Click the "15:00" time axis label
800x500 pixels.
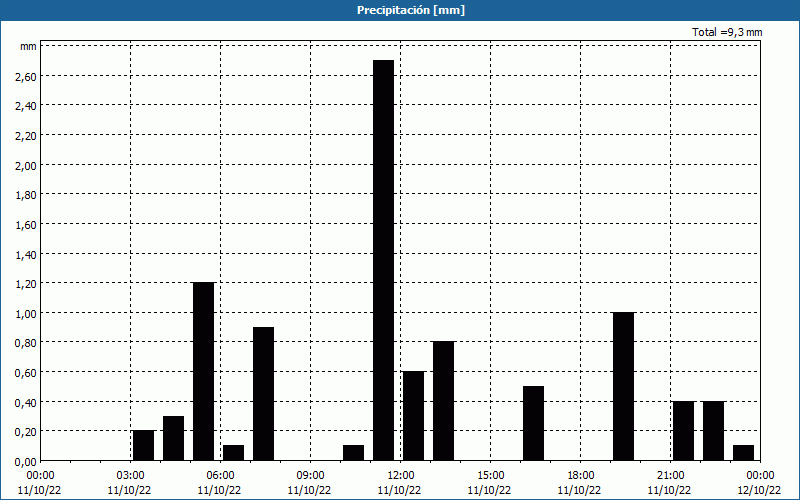tap(490, 476)
